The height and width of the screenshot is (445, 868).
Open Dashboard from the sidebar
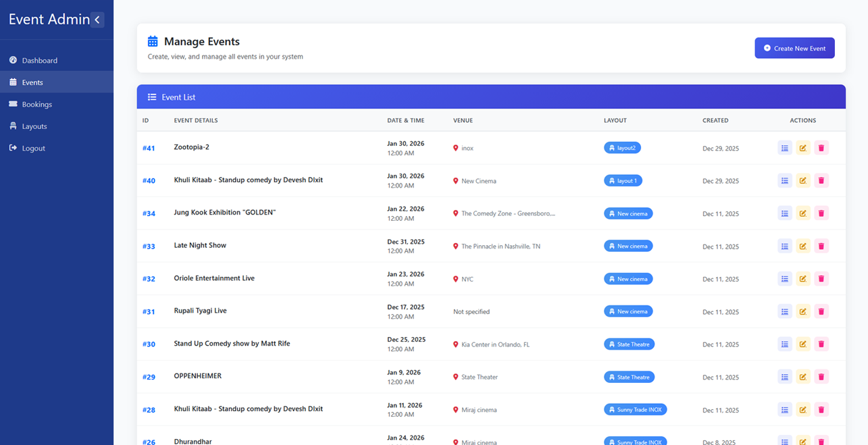click(x=39, y=60)
